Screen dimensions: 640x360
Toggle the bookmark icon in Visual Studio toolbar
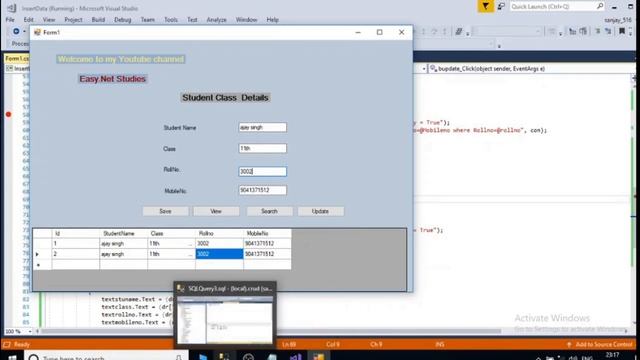click(622, 31)
